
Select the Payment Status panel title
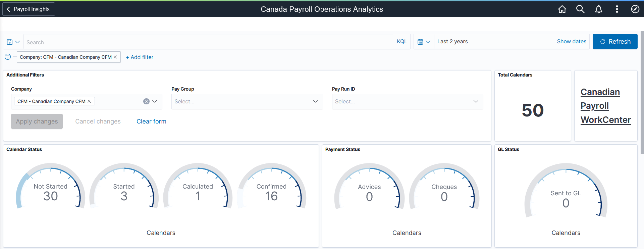point(343,149)
